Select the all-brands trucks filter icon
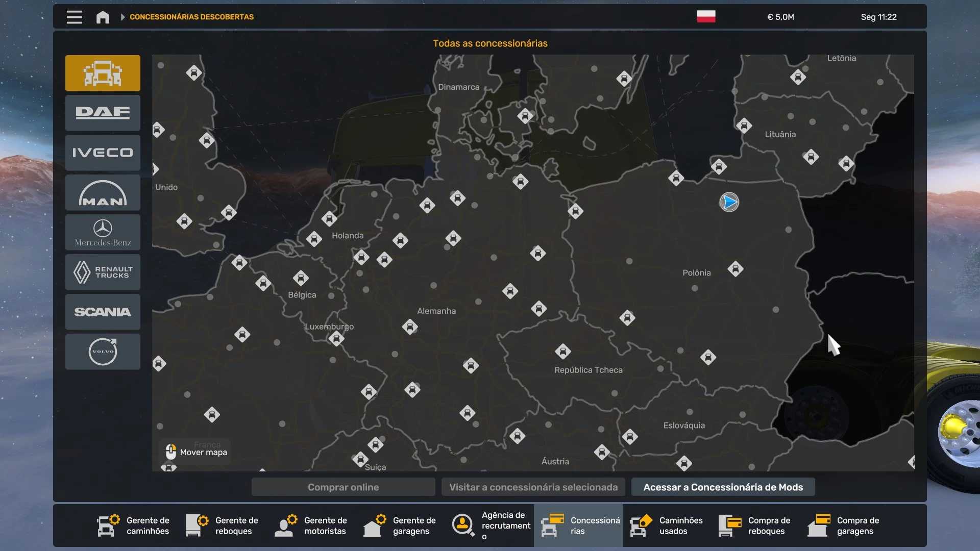The image size is (980, 551). [x=103, y=73]
